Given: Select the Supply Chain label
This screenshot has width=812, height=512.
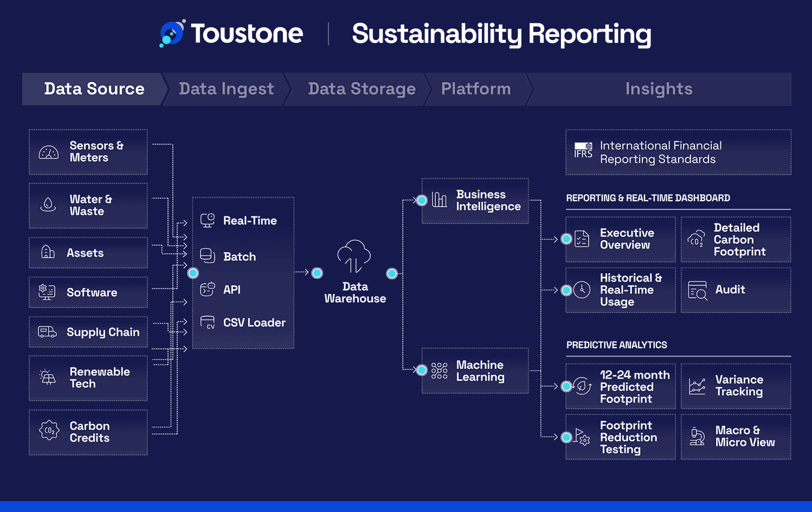Looking at the screenshot, I should click(103, 332).
